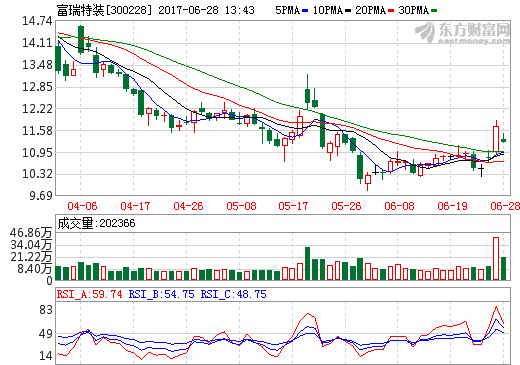Viewport: 520px width, 365px height.
Task: Select the 04-06 date marker
Action: click(x=82, y=206)
